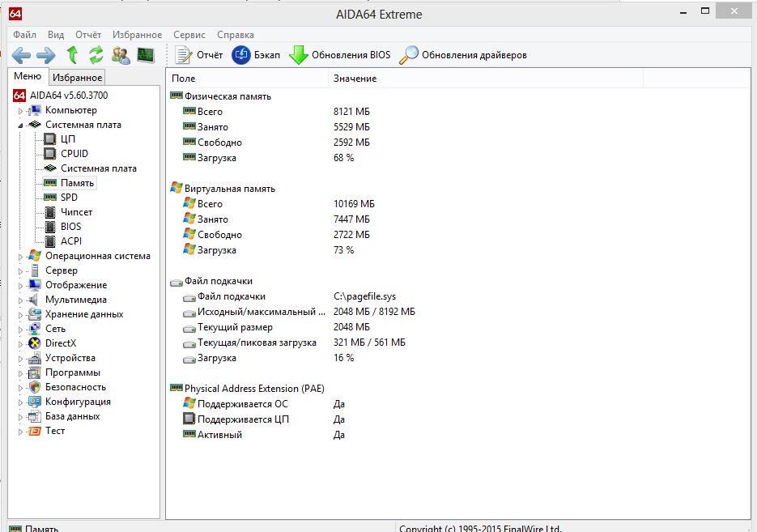Click the Отображение display icon
This screenshot has height=532, width=757.
(x=34, y=285)
